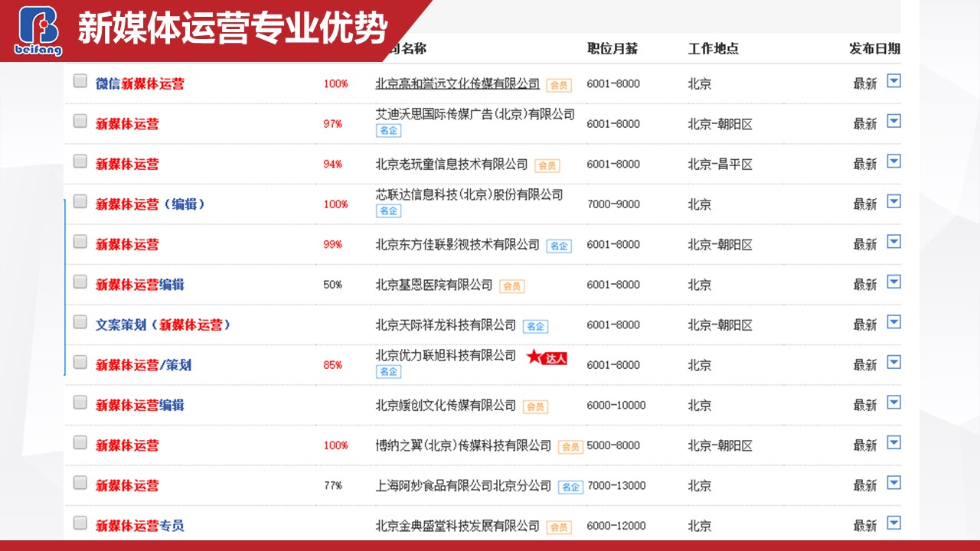This screenshot has height=551, width=980.
Task: Select checkbox for 上海阿妙食品 row
Action: coord(80,482)
